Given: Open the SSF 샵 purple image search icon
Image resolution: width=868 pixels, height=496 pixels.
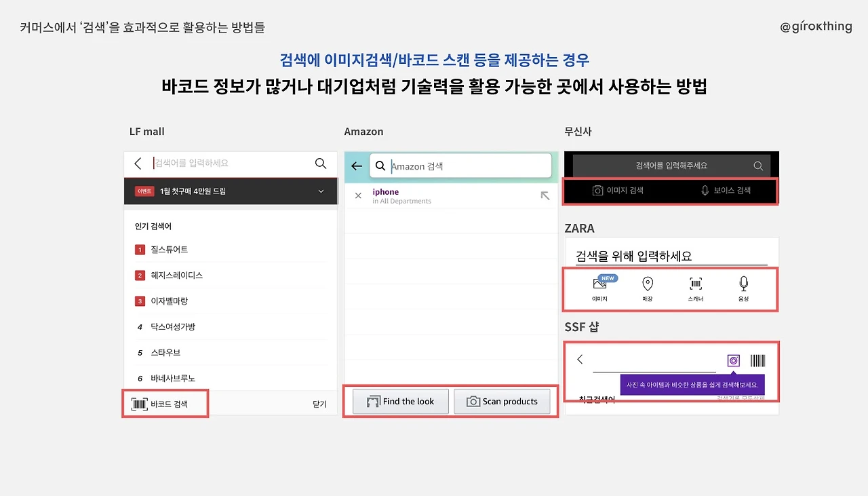Looking at the screenshot, I should 733,361.
